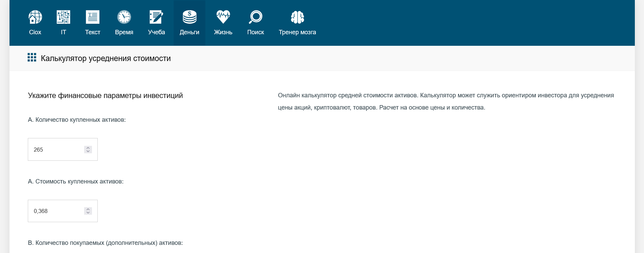Increase the purchased assets quantity with up arrow

[x=88, y=148]
